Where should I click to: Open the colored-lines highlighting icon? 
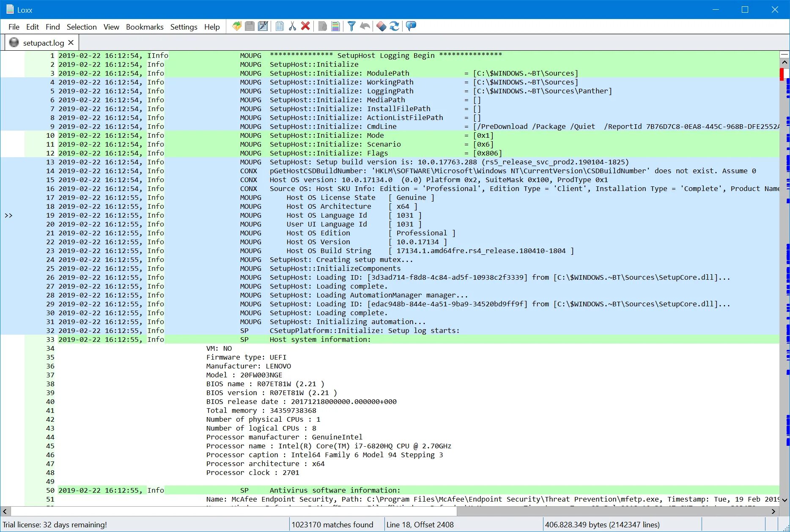click(335, 26)
